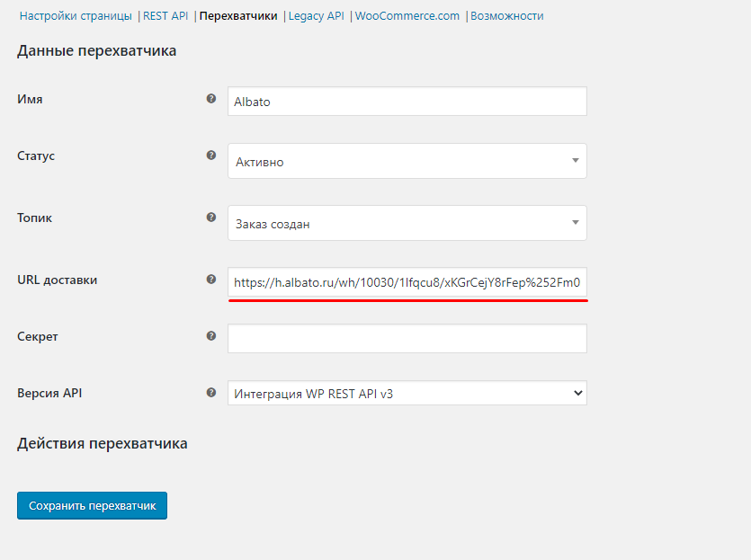Click the arrow of the Статус dropdown

pyautogui.click(x=576, y=162)
